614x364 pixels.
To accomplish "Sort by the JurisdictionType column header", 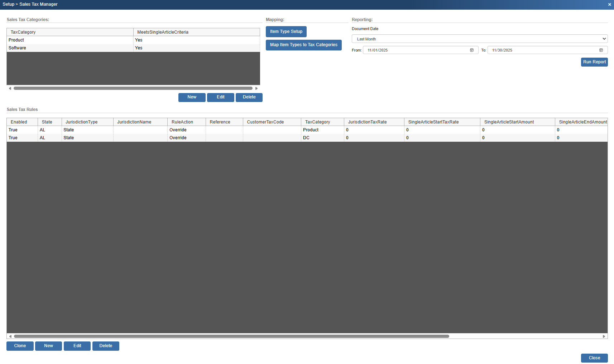I will click(x=82, y=122).
